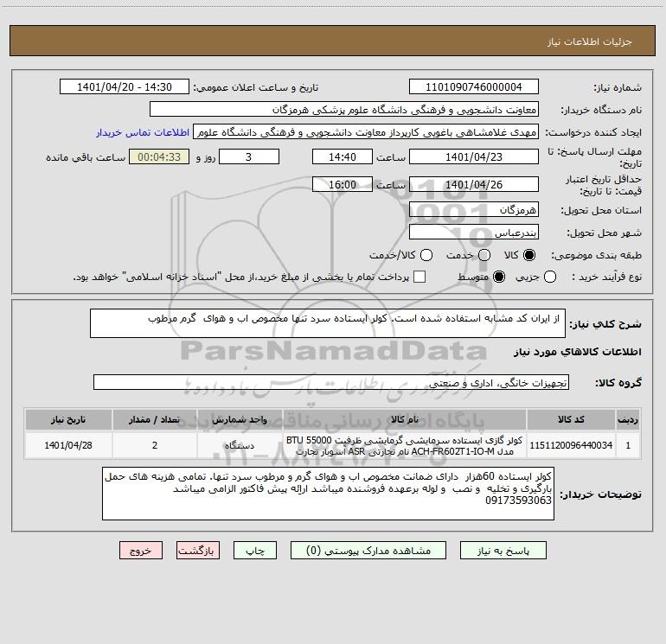The width and height of the screenshot is (666, 644).
Task: Click the مشاهده مدارک پیوستی (0) button
Action: (368, 551)
